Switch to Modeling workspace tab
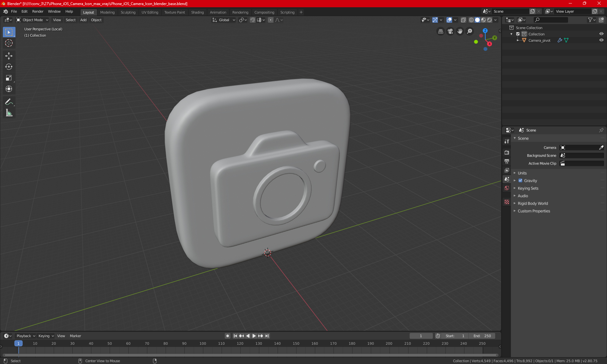 (107, 12)
